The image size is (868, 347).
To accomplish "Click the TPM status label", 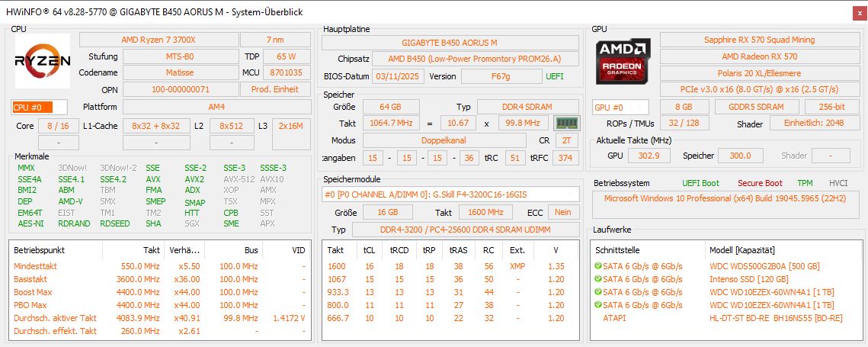I will 805,183.
